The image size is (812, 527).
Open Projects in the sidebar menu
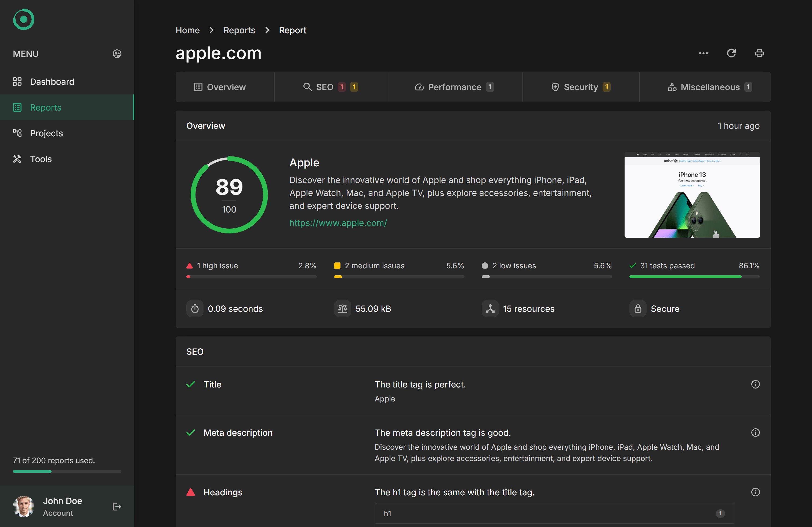click(46, 133)
